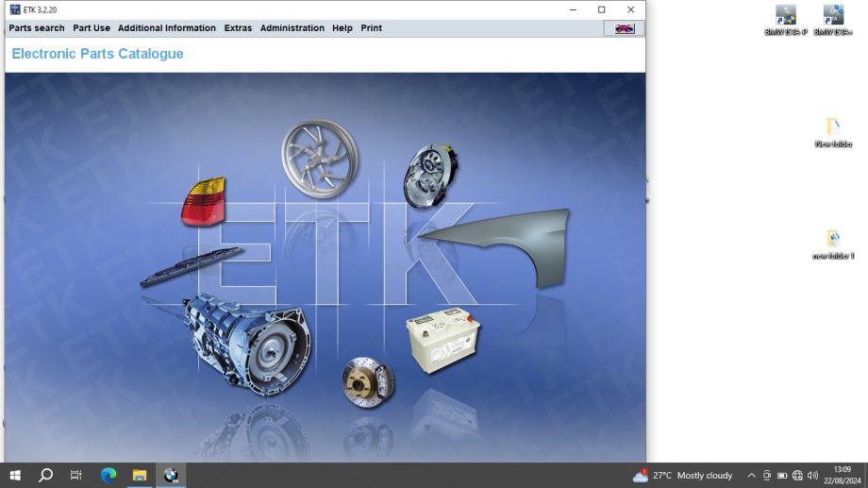Open the Help menu
This screenshot has height=488, width=868.
coord(342,27)
